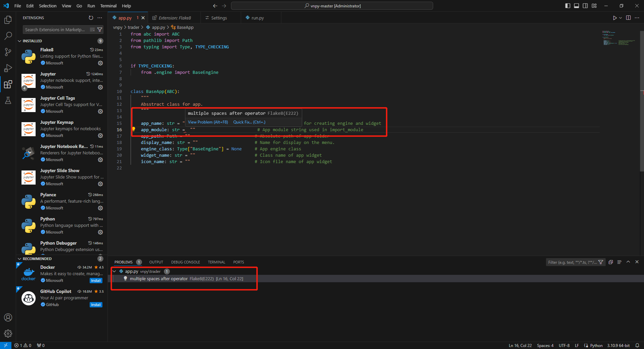Switch to the OUTPUT panel tab
The width and height of the screenshot is (644, 349).
pyautogui.click(x=156, y=262)
